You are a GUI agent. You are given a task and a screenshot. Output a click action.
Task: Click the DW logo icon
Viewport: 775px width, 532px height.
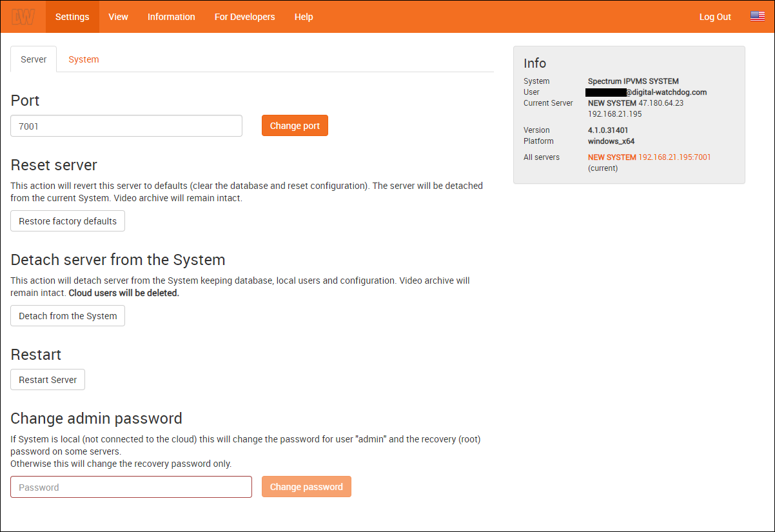click(x=23, y=17)
